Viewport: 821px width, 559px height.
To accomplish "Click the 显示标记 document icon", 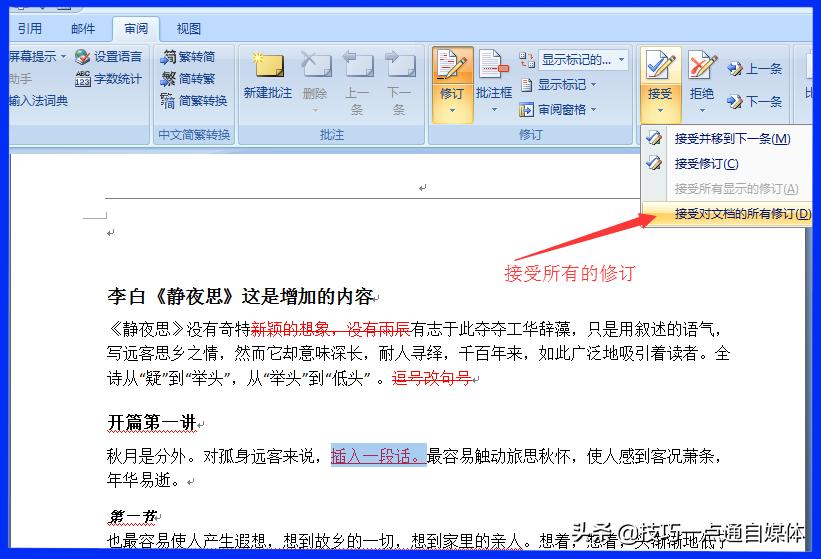I will (x=527, y=84).
